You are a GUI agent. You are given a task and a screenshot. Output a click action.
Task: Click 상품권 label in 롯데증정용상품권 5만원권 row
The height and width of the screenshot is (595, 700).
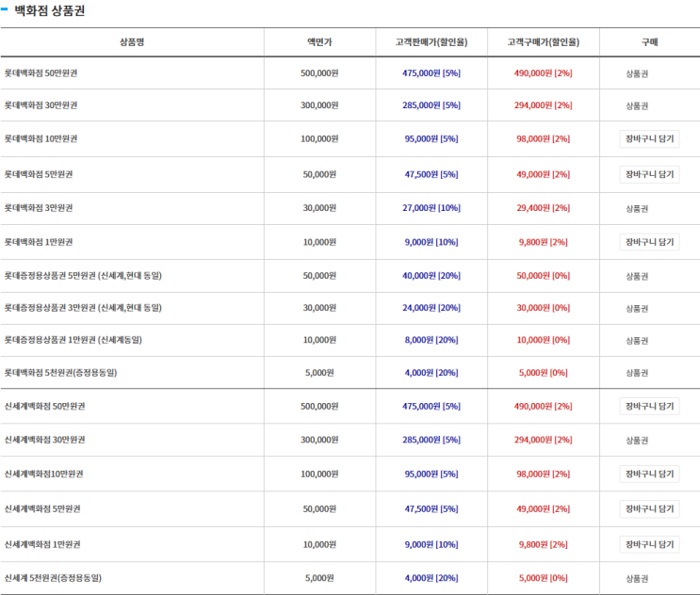click(x=637, y=277)
